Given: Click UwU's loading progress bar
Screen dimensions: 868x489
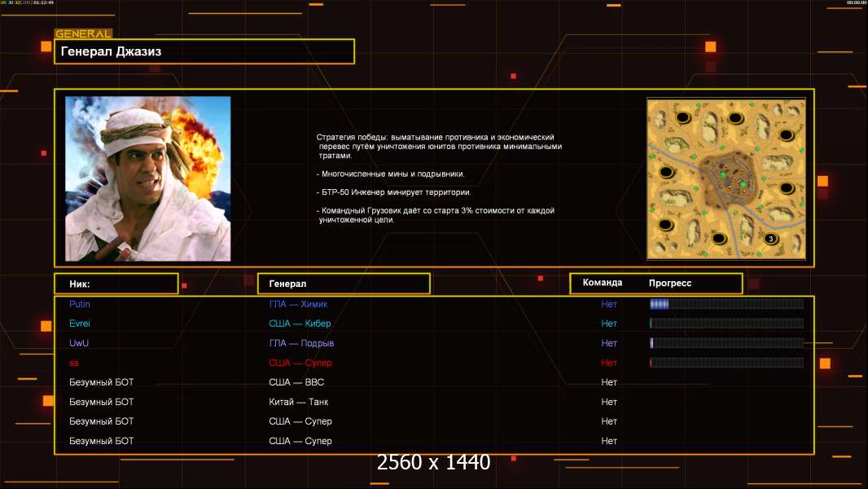Looking at the screenshot, I should coord(726,343).
